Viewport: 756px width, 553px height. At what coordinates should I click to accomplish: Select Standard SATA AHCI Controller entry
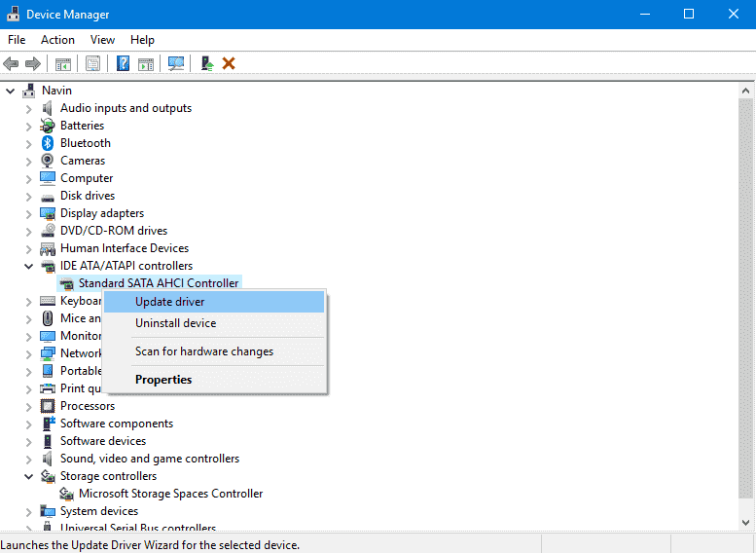coord(159,283)
